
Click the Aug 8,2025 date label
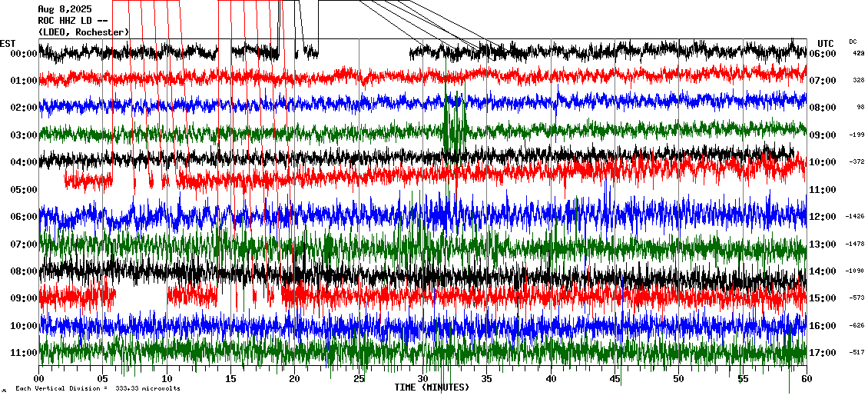(x=65, y=9)
